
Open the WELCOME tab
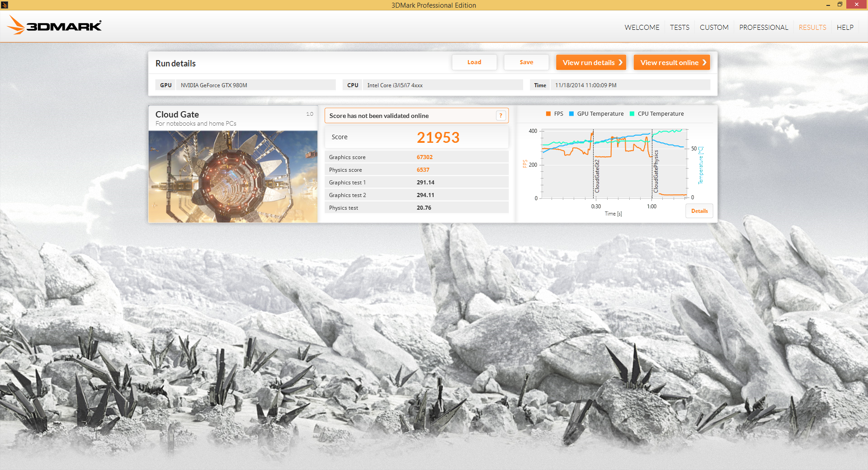(642, 28)
